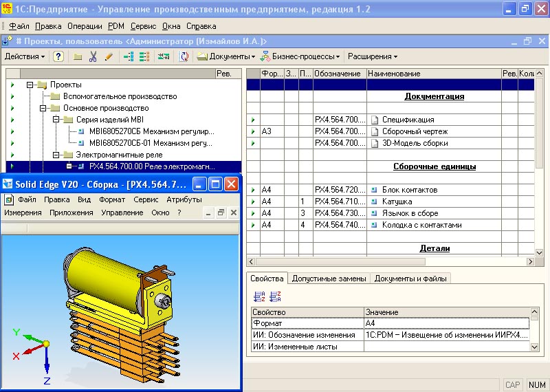Click the vertical scrollbar down arrow of table
Viewport: 550px width, 392px height.
coord(539,252)
